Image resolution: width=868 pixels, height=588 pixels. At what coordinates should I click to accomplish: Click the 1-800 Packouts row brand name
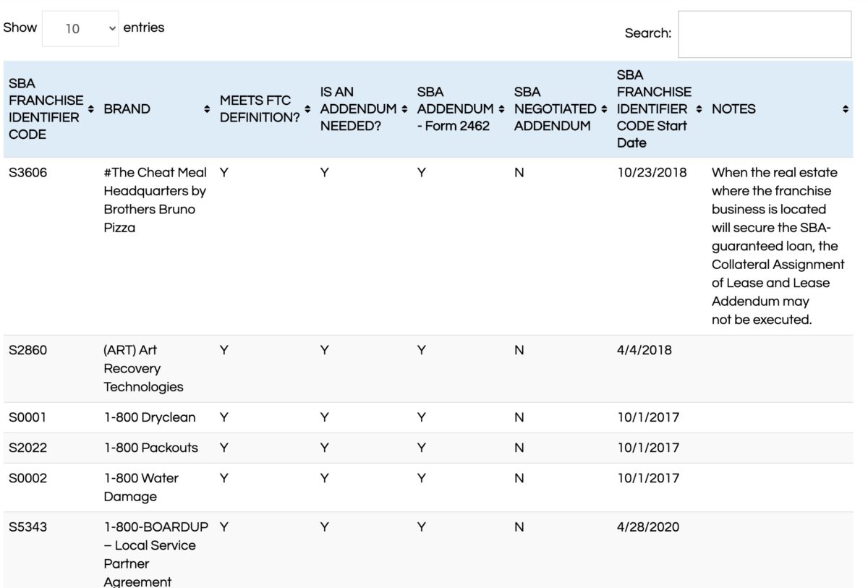click(150, 448)
